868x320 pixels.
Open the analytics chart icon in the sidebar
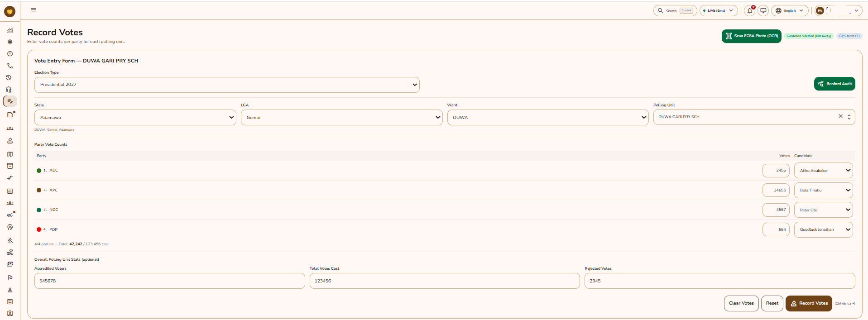[10, 30]
